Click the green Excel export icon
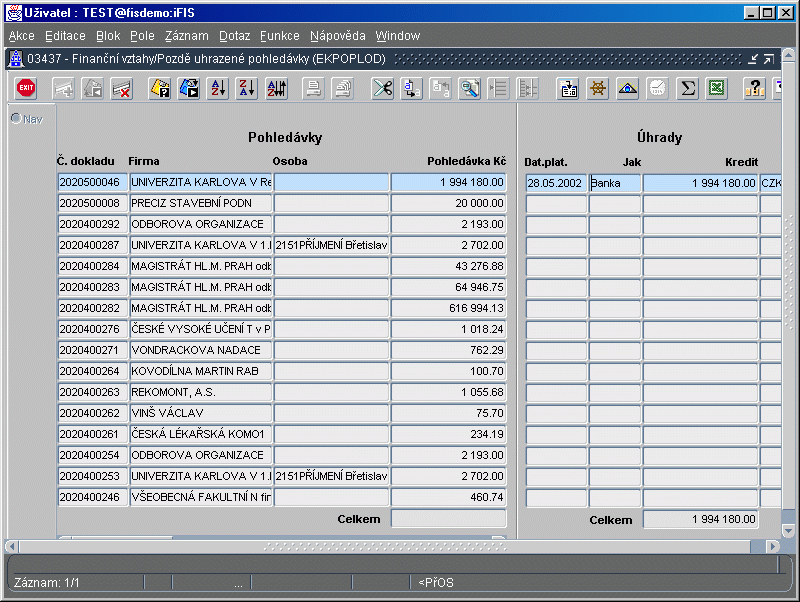 tap(716, 89)
